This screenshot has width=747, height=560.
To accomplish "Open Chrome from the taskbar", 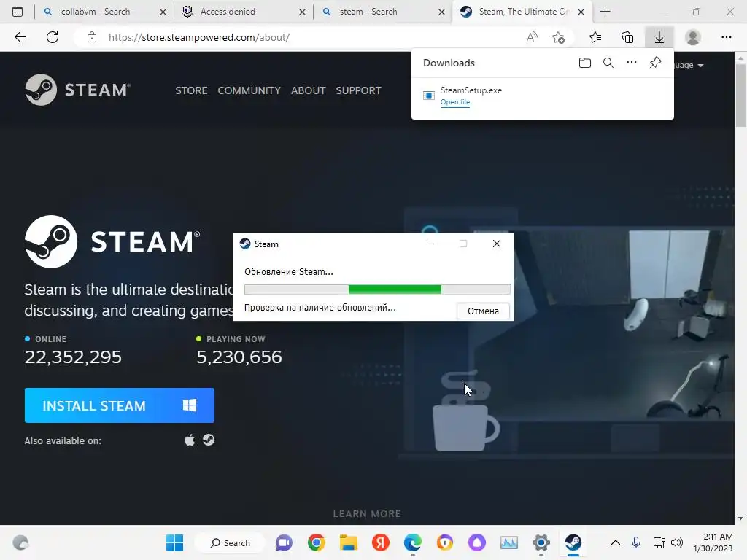I will point(317,542).
